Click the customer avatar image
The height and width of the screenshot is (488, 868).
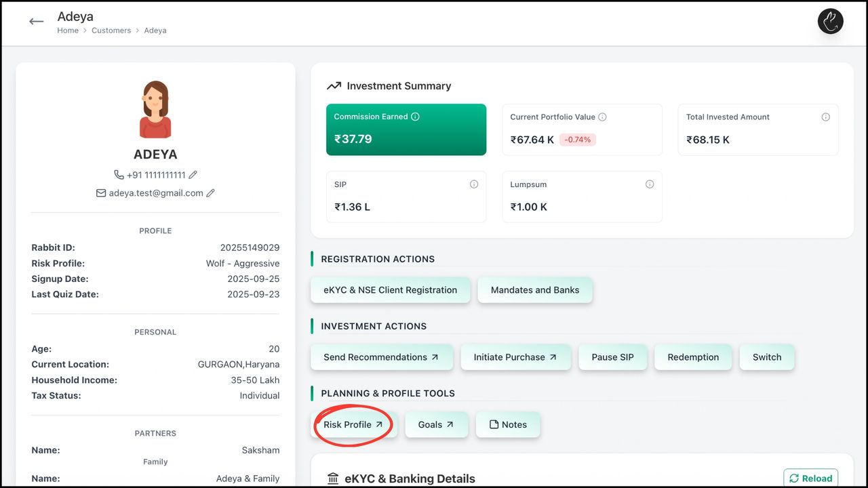pyautogui.click(x=155, y=110)
